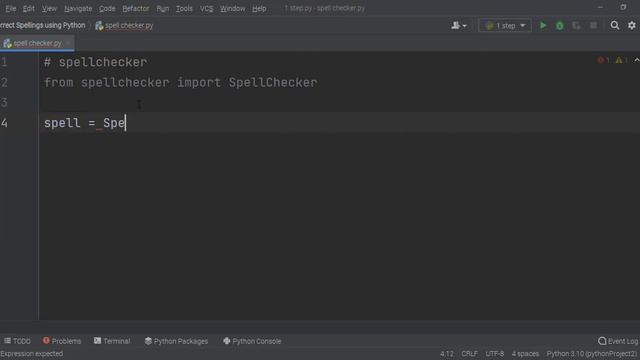Open the Run menu
This screenshot has height=360, width=640.
[x=162, y=8]
